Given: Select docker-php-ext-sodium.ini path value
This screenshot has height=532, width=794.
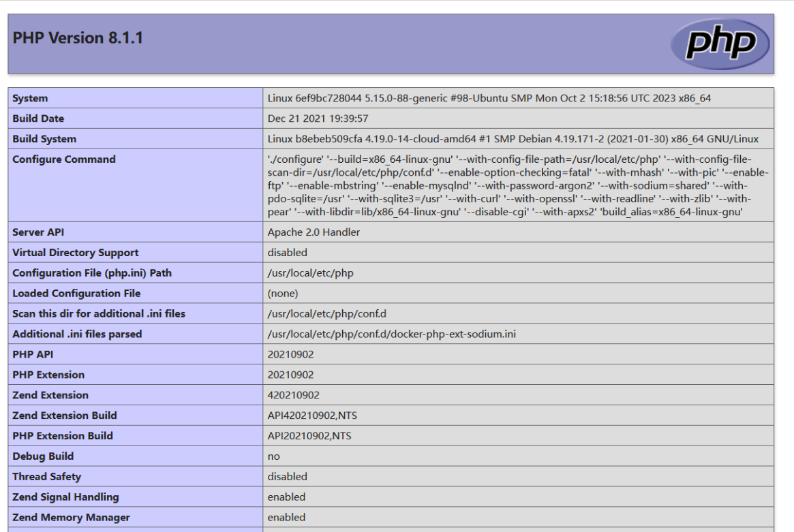Looking at the screenshot, I should click(x=392, y=334).
